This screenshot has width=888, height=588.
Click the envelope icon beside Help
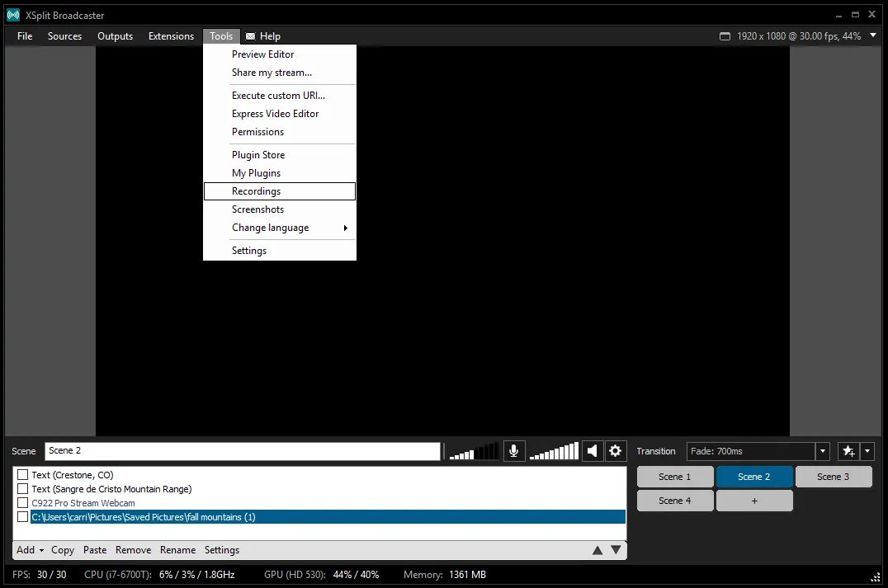pyautogui.click(x=250, y=36)
